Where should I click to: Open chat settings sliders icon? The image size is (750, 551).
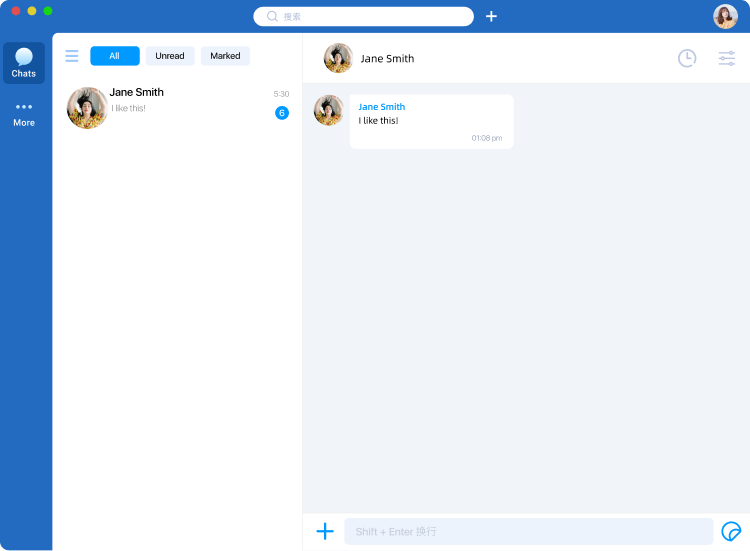click(727, 58)
